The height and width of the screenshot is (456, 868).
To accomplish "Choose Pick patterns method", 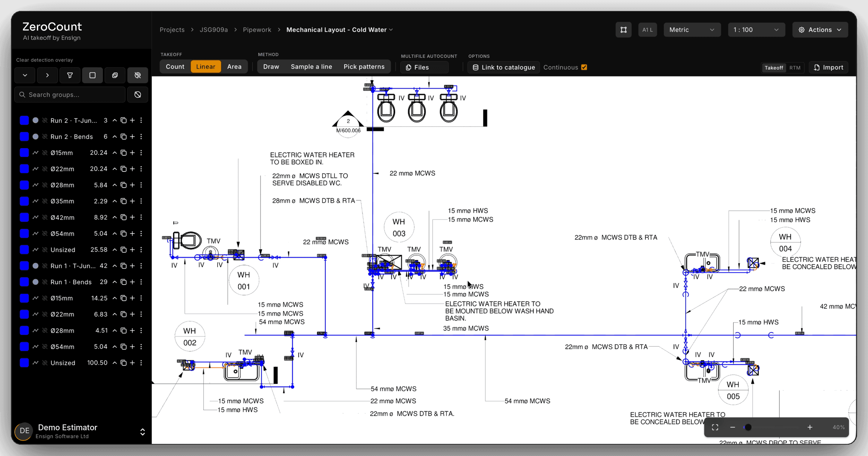I will [x=364, y=67].
